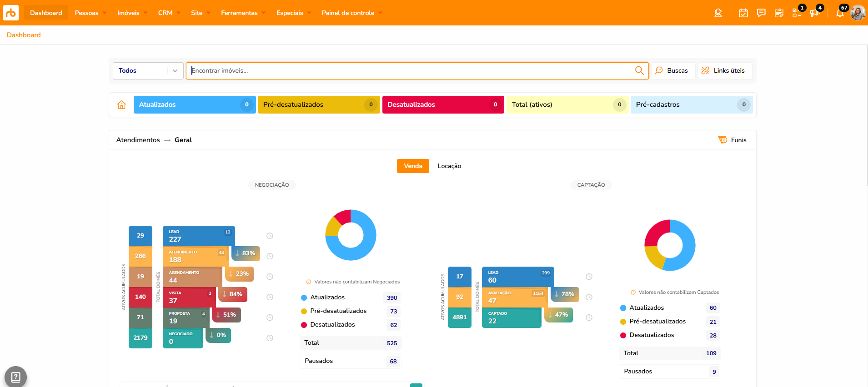Image resolution: width=868 pixels, height=387 pixels.
Task: Expand the Todos filter dropdown
Action: pos(148,71)
